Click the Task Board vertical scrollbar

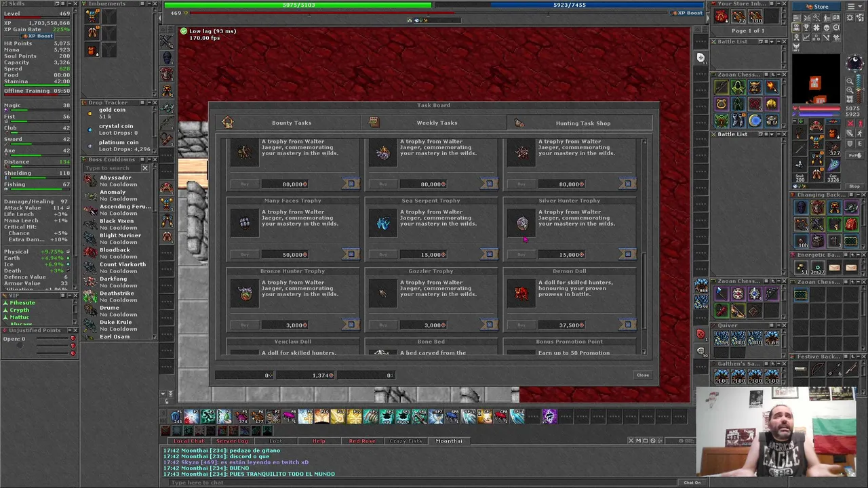coord(644,247)
